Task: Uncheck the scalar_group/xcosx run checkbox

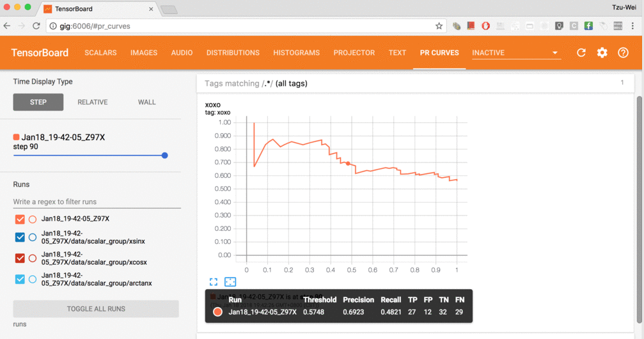Action: [x=20, y=258]
